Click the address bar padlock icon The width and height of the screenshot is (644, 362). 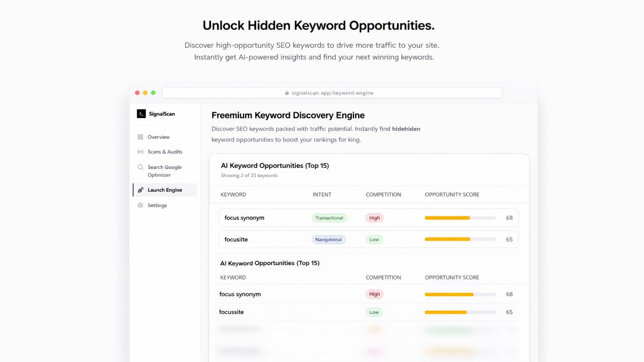coord(287,93)
